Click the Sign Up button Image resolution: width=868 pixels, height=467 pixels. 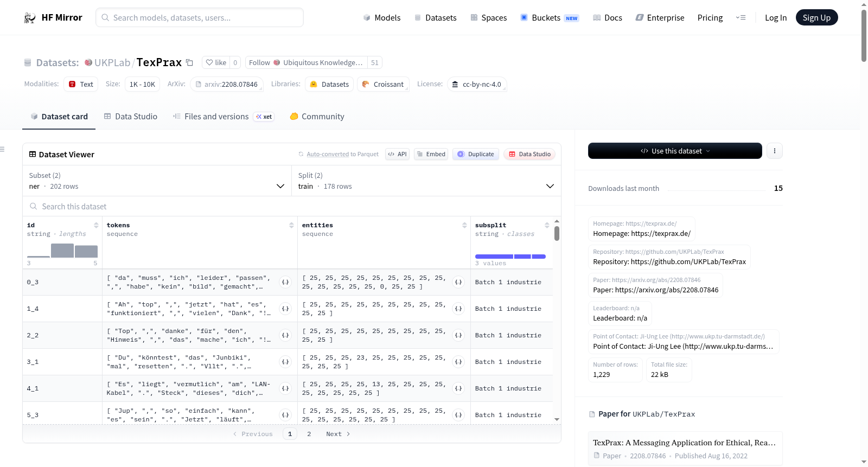(816, 18)
